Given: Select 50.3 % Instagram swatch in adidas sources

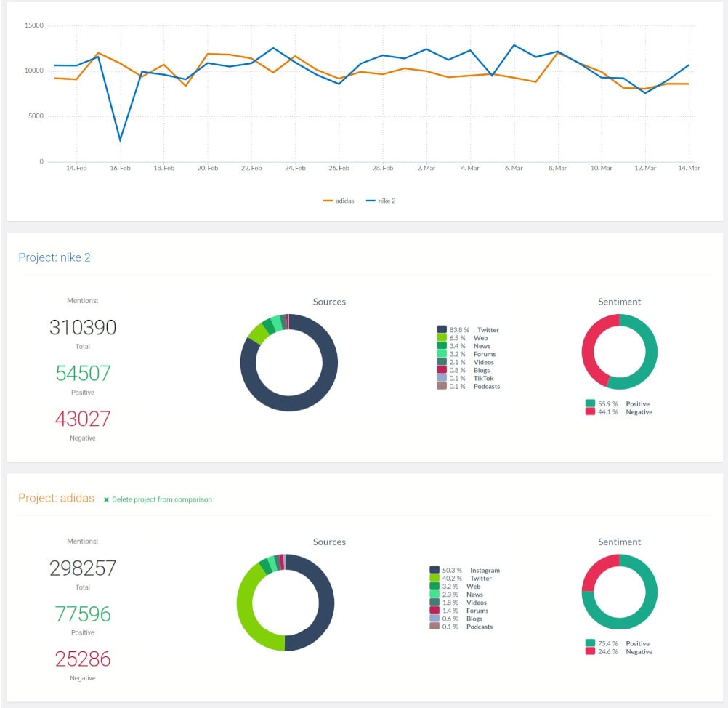Looking at the screenshot, I should click(x=434, y=570).
